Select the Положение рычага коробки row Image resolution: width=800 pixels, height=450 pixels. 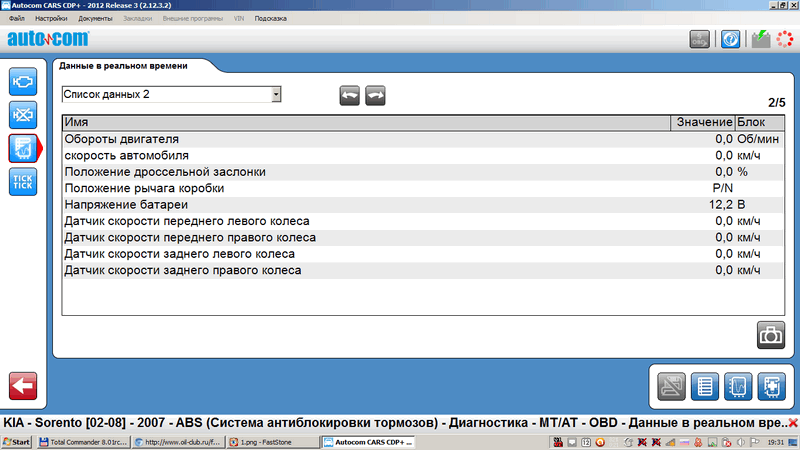tap(423, 188)
